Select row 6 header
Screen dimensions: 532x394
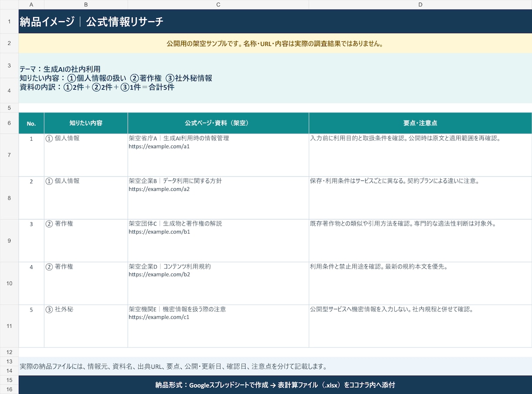pos(9,123)
